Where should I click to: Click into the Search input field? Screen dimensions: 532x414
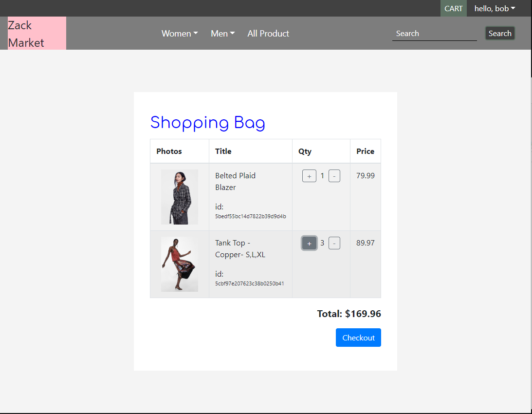click(x=433, y=33)
